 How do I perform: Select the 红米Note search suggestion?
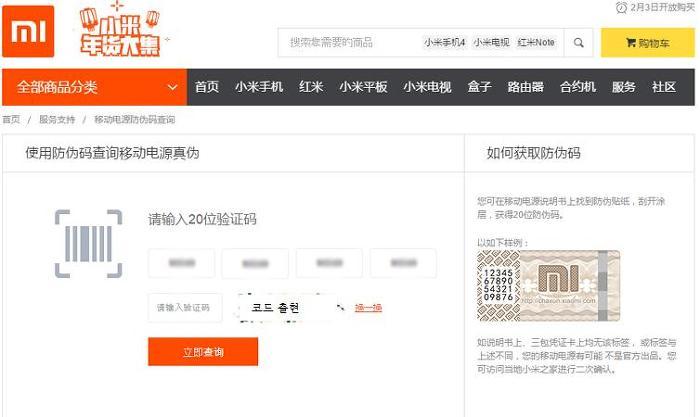tap(536, 42)
